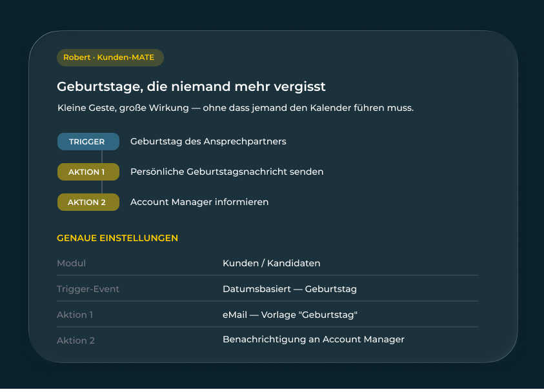Viewport: 544px width, 392px height.
Task: Click the 'Kunden / Kandidaten' value
Action: (271, 263)
